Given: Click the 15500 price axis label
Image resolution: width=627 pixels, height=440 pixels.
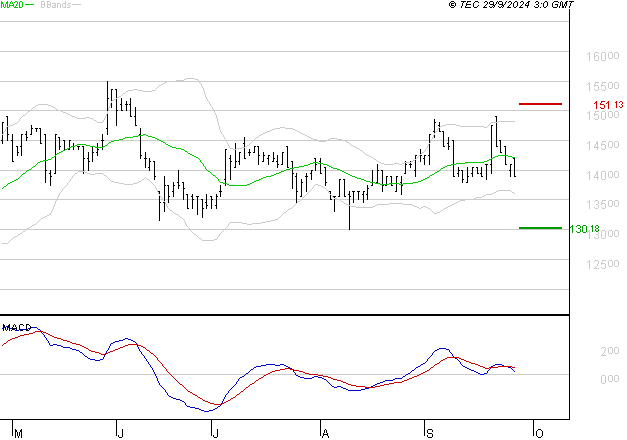Looking at the screenshot, I should point(603,86).
